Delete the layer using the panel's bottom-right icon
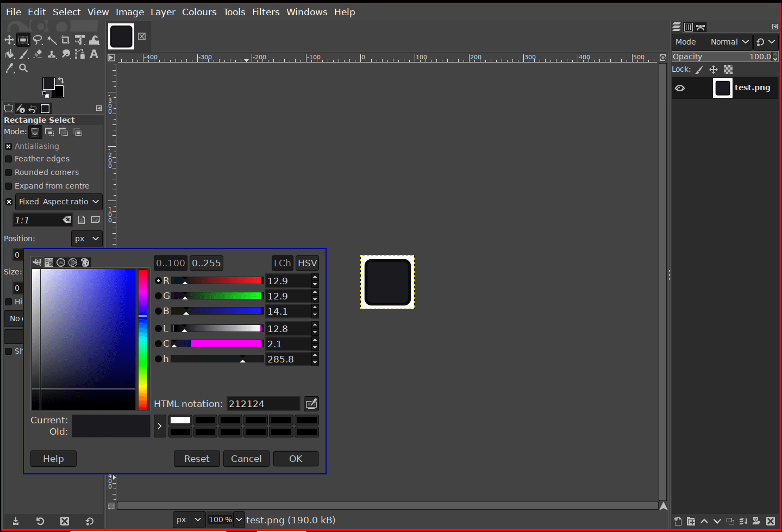This screenshot has height=532, width=782. 770,521
